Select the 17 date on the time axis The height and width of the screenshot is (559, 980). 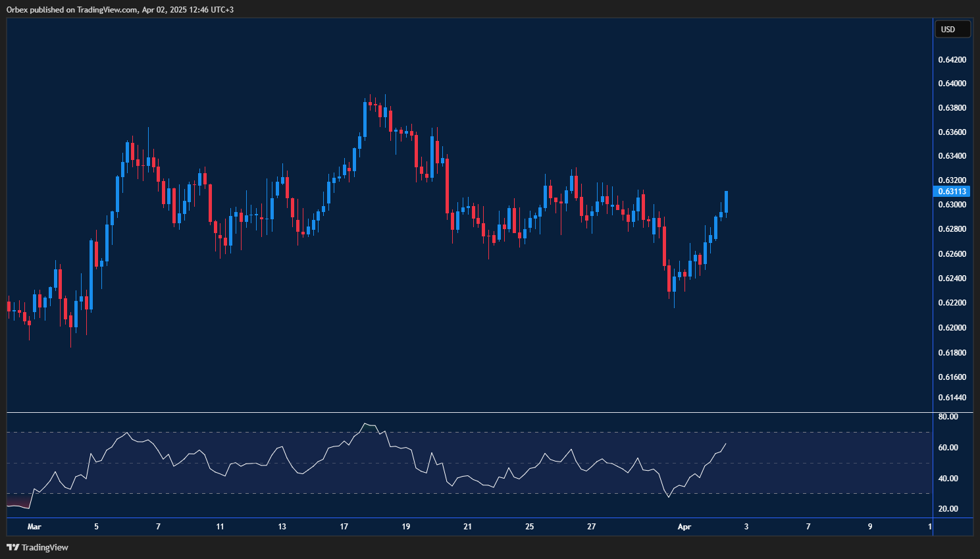tap(344, 527)
